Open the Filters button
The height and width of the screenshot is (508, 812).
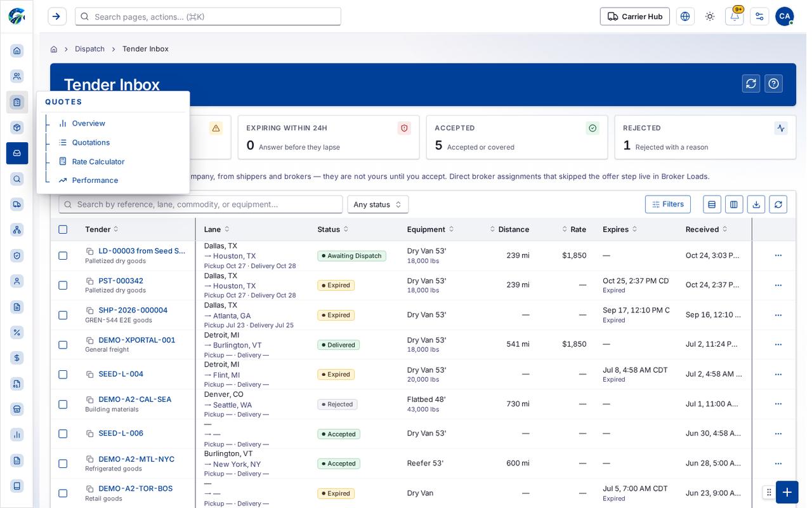click(668, 204)
